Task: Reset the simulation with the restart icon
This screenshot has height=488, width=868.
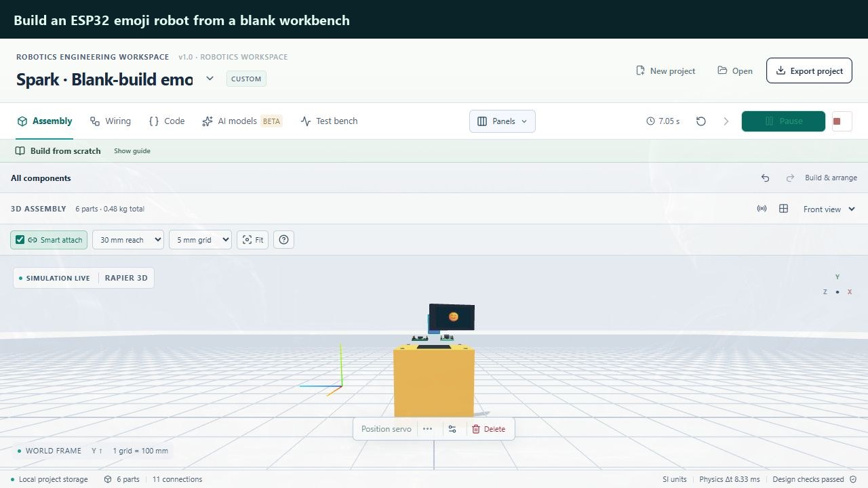Action: [x=701, y=121]
